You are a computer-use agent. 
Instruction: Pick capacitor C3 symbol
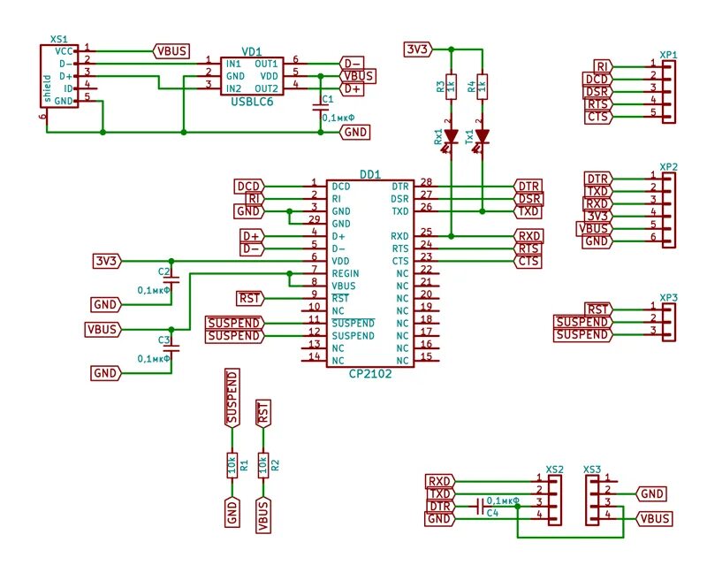pos(171,347)
